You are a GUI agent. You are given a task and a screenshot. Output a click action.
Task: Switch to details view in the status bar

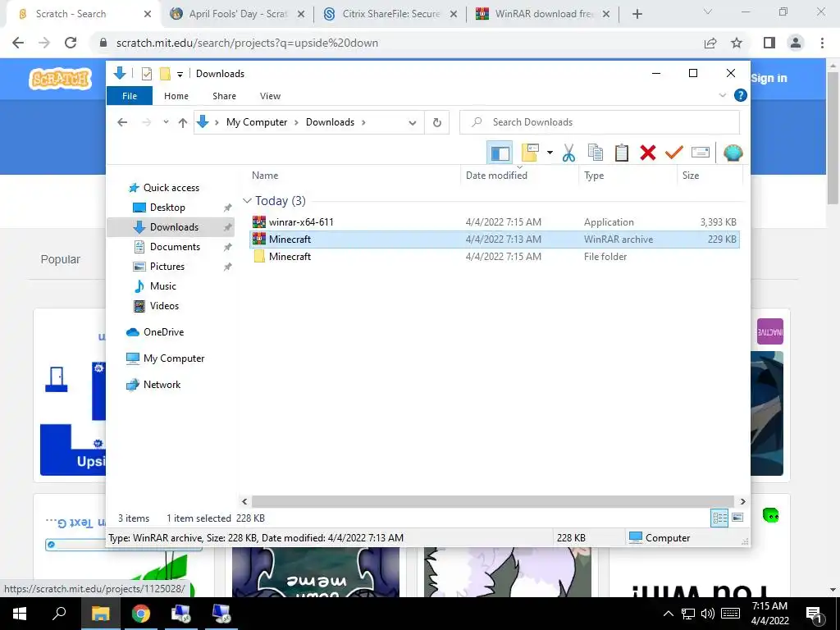coord(719,518)
